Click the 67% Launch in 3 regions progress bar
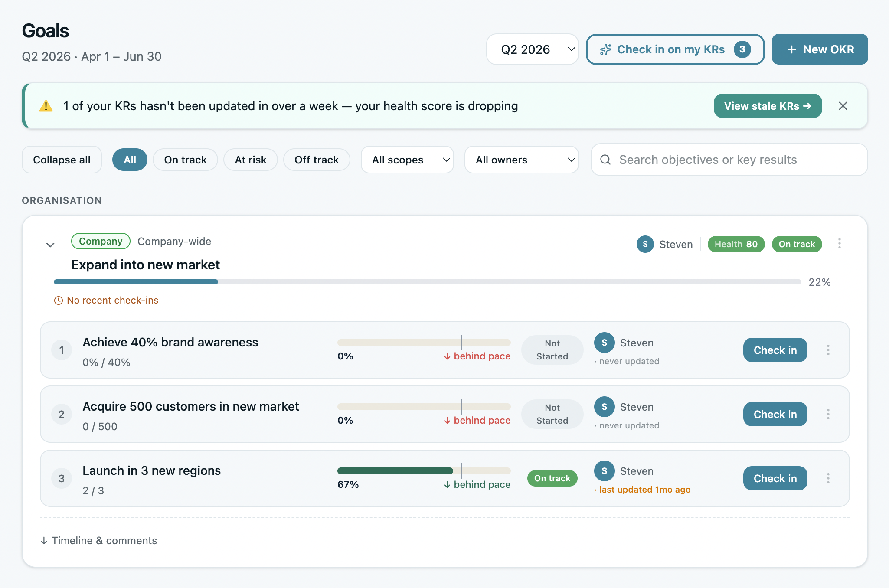Screen dimensions: 889x588 point(424,471)
